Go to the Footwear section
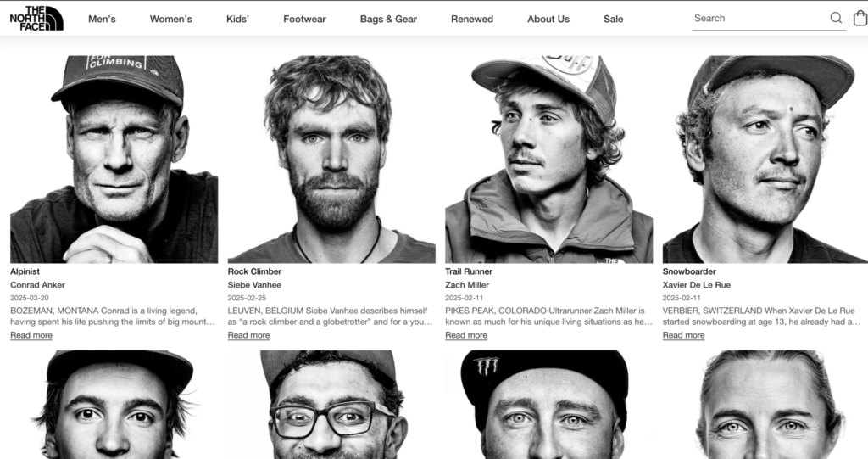This screenshot has height=459, width=868. pos(304,19)
